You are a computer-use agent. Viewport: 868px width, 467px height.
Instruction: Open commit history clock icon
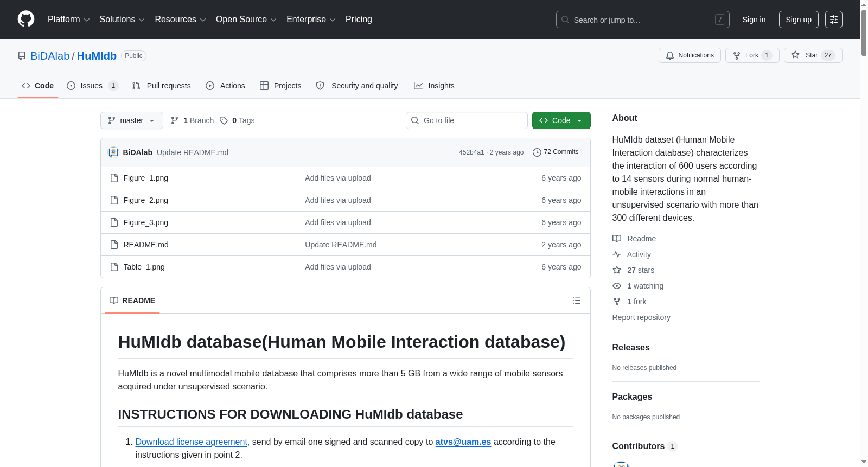click(x=537, y=152)
